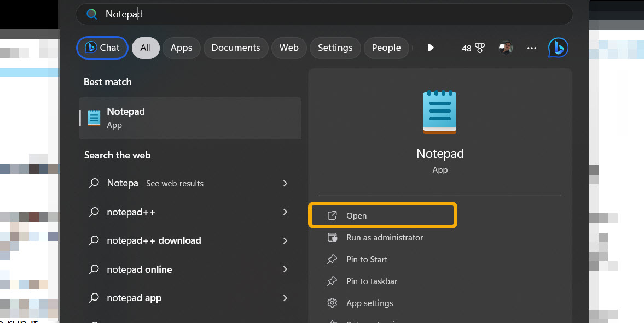The image size is (644, 323).
Task: Switch to the Documents filter tab
Action: [x=235, y=48]
